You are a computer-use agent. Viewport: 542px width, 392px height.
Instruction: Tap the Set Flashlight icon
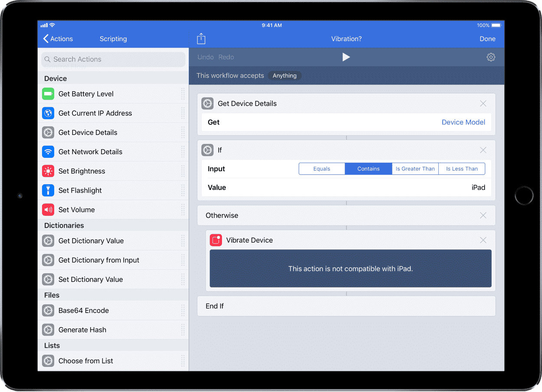tap(48, 190)
